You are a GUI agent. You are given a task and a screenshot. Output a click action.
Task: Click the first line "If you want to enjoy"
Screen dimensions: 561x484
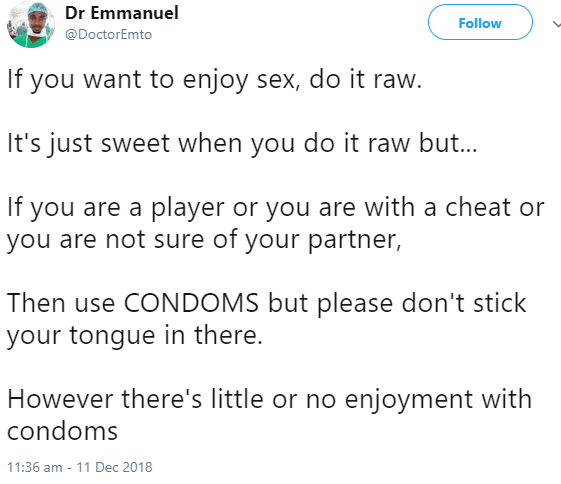click(215, 80)
